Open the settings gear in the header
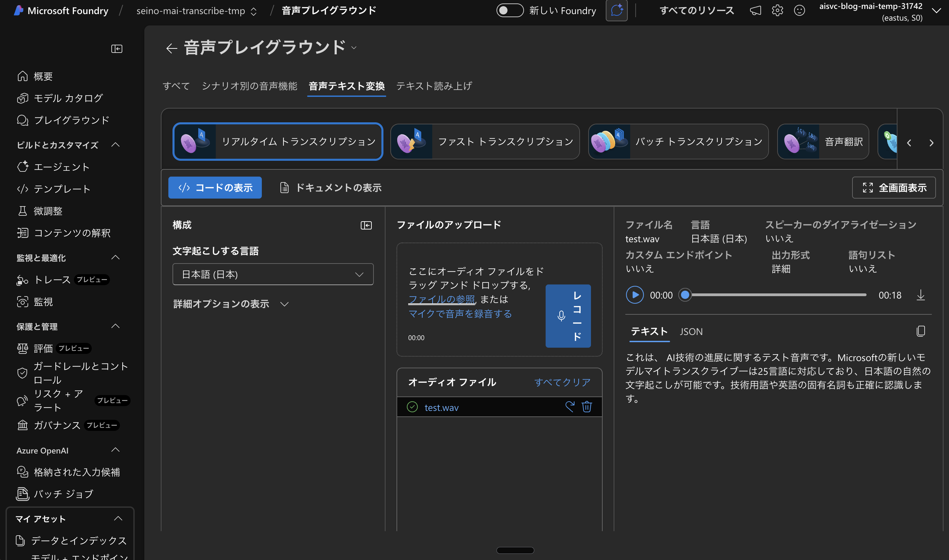Image resolution: width=949 pixels, height=560 pixels. click(x=777, y=11)
